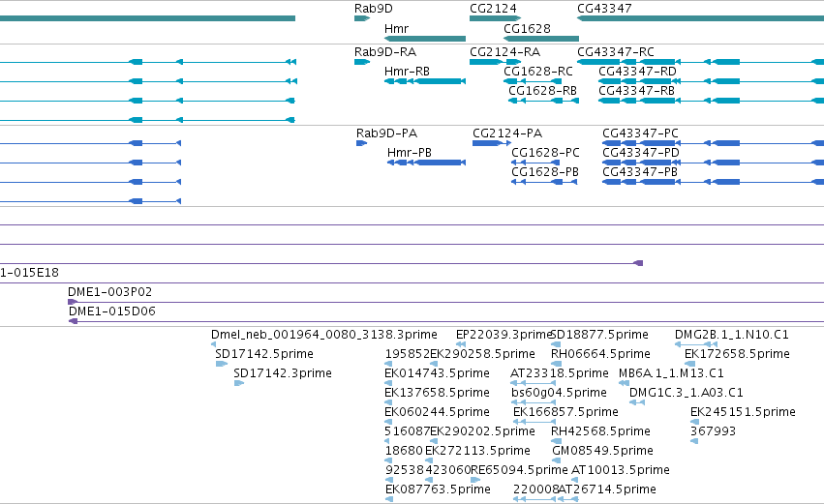Select the Hmr gene label
Image resolution: width=824 pixels, height=504 pixels.
pyautogui.click(x=396, y=28)
